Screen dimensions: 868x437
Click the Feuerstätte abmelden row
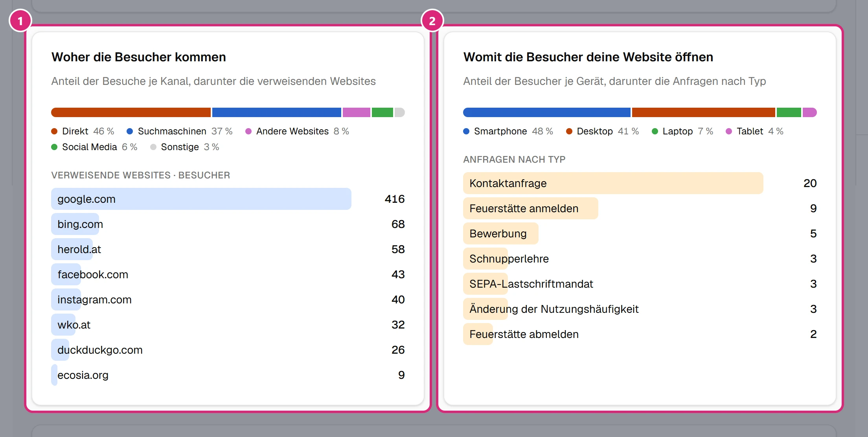pyautogui.click(x=640, y=334)
